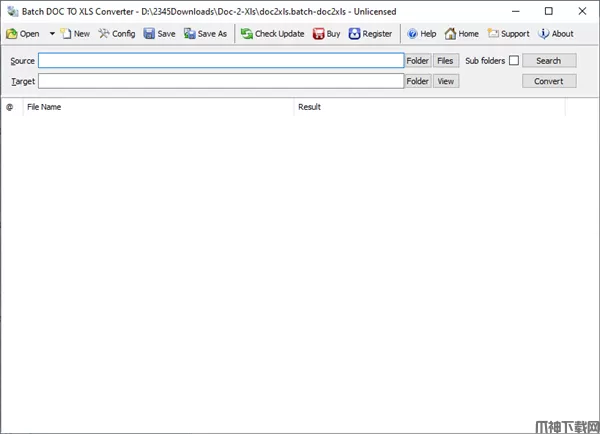This screenshot has height=434, width=600.
Task: Click the app icon in title bar
Action: (13, 11)
